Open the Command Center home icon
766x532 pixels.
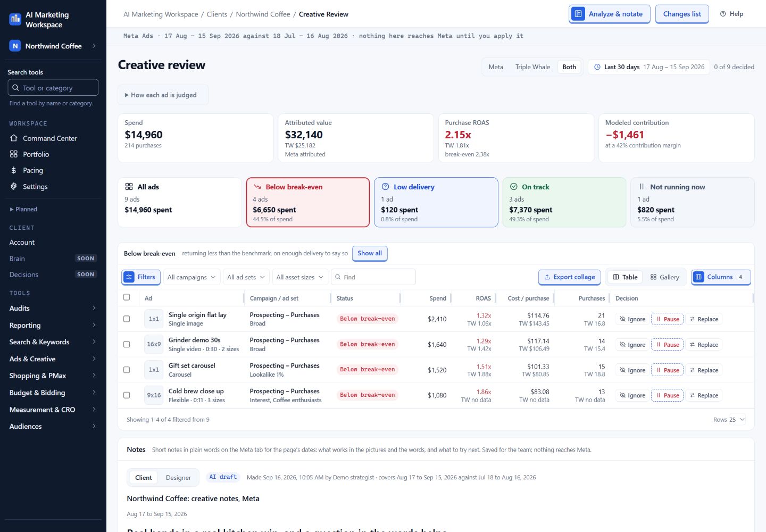(x=14, y=138)
